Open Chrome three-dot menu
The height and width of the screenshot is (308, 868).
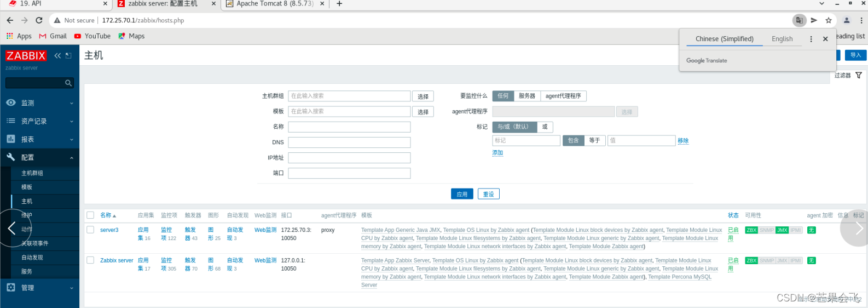[x=861, y=20]
